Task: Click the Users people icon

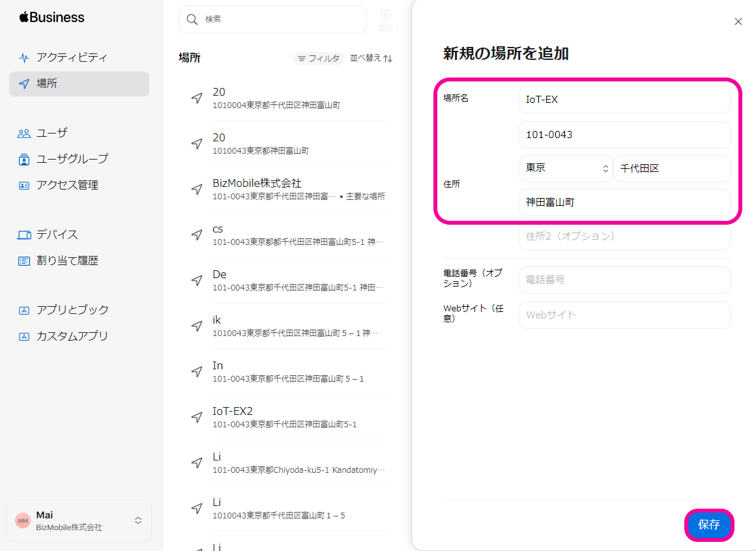Action: 24,133
